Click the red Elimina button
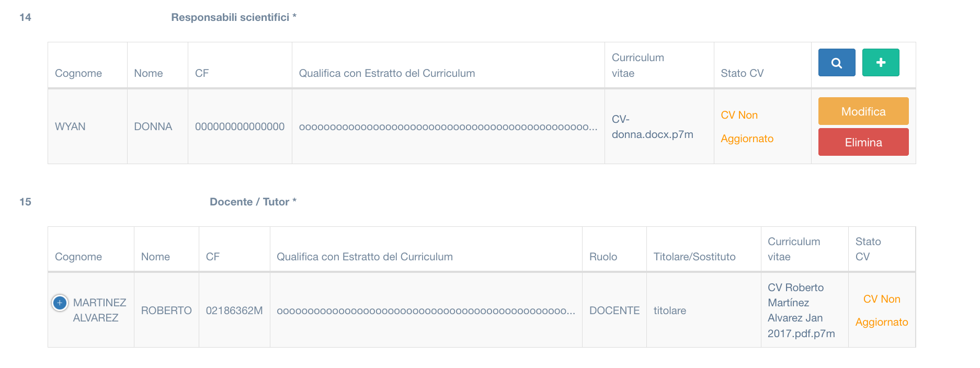Viewport: 980px width, 368px height. pyautogui.click(x=863, y=142)
